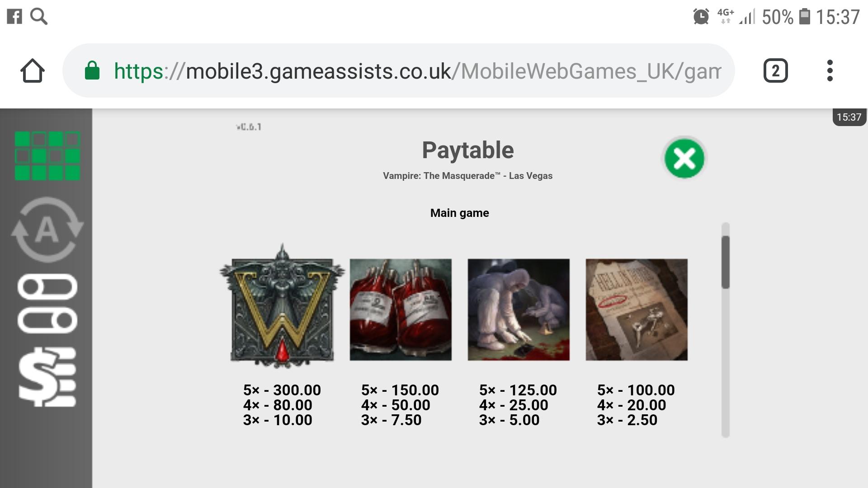Open the bet coins dollar icon
This screenshot has width=868, height=488.
click(47, 377)
